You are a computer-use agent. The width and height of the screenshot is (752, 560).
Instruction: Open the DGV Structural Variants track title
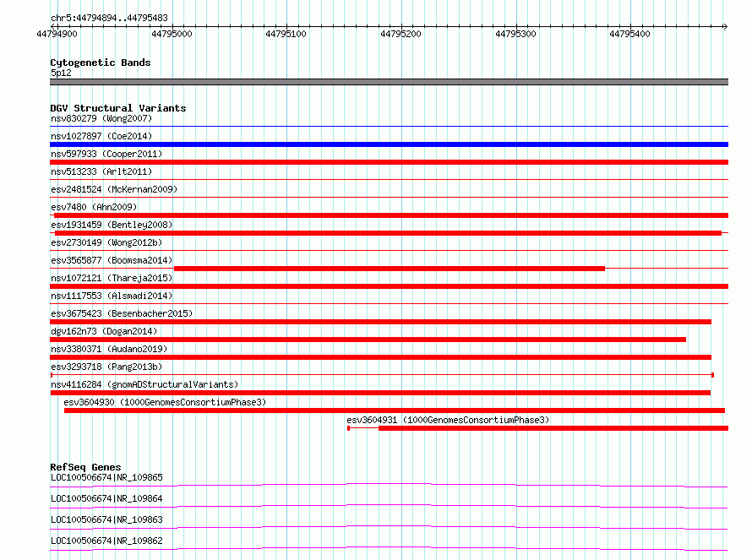point(118,108)
